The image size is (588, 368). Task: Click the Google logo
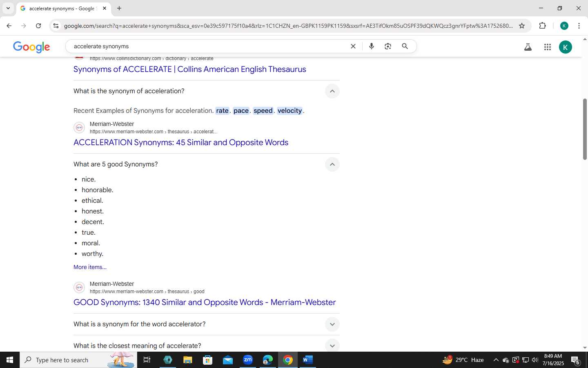click(x=31, y=47)
